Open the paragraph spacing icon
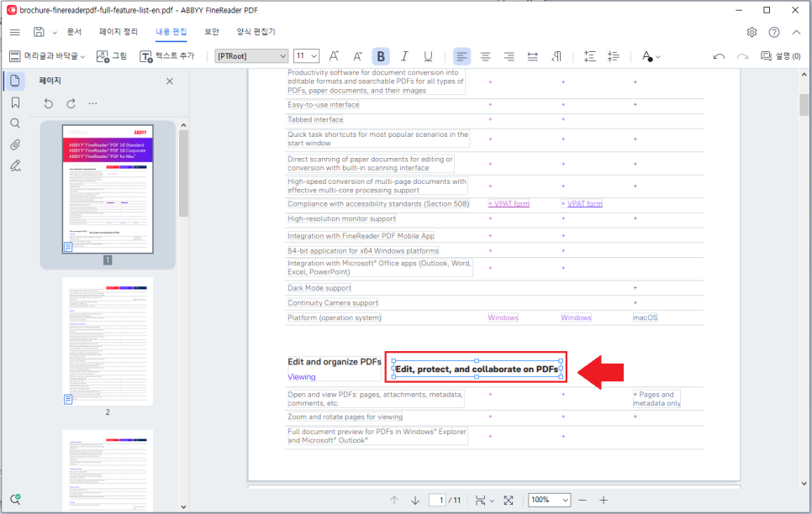The image size is (812, 514). (x=613, y=56)
